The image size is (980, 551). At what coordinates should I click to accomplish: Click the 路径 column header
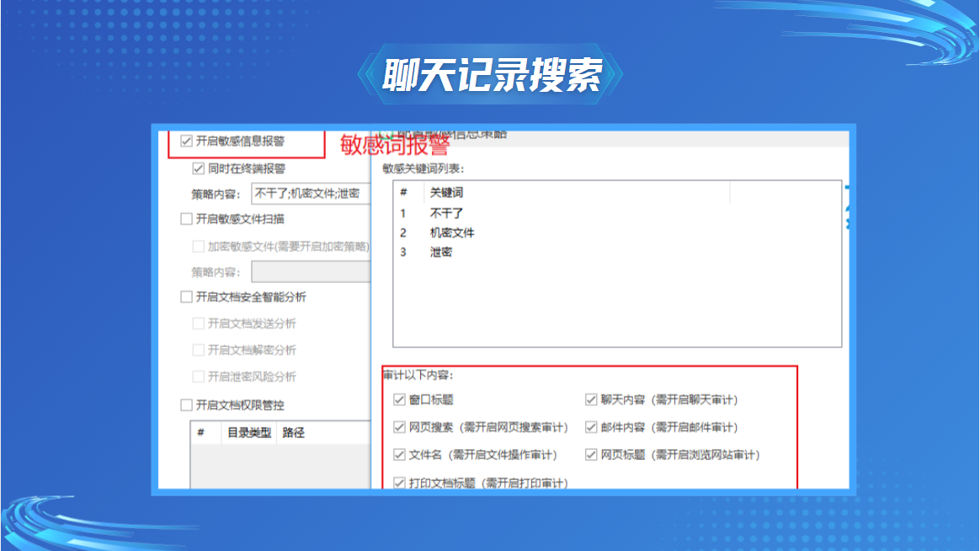tap(323, 433)
